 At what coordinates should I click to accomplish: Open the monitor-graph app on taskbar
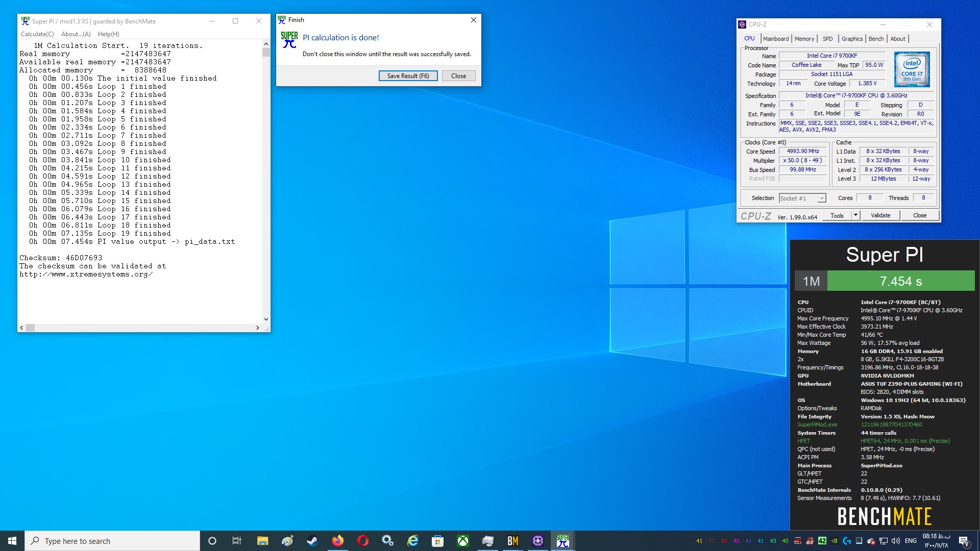(487, 541)
